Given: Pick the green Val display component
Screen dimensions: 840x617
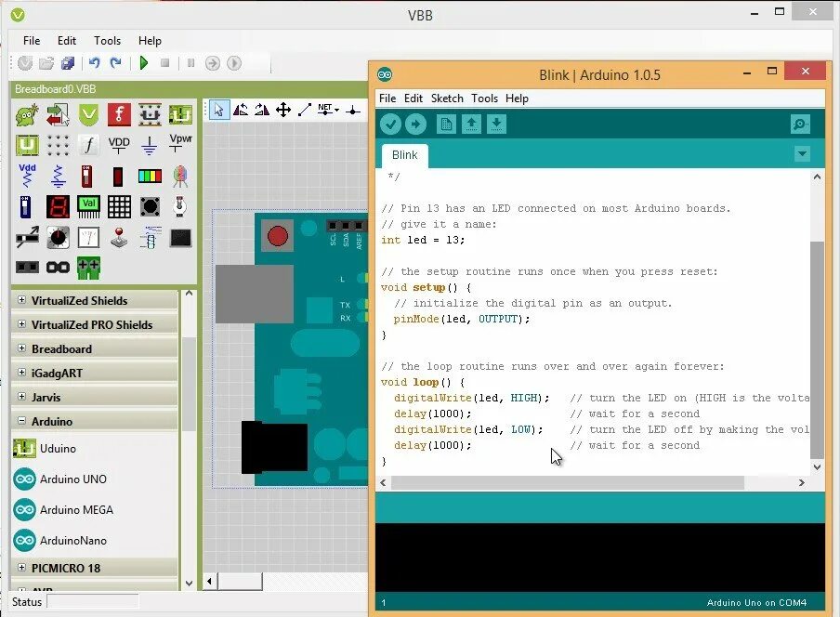Looking at the screenshot, I should tap(88, 206).
